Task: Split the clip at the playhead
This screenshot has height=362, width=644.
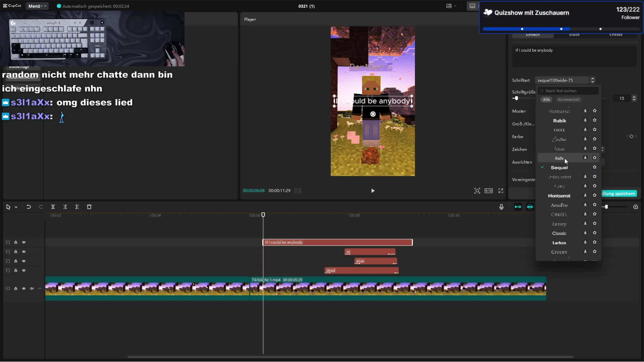Action: pyautogui.click(x=53, y=207)
